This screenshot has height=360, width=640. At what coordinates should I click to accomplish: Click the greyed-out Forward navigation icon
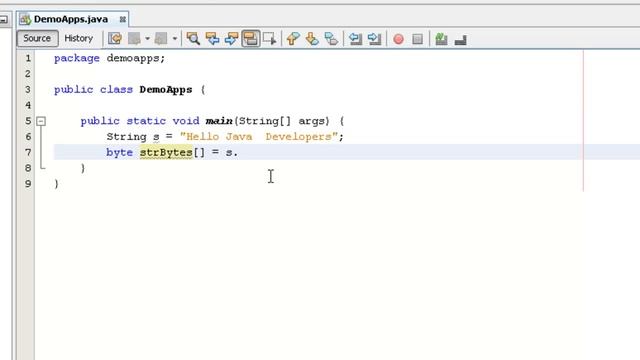tap(161, 39)
